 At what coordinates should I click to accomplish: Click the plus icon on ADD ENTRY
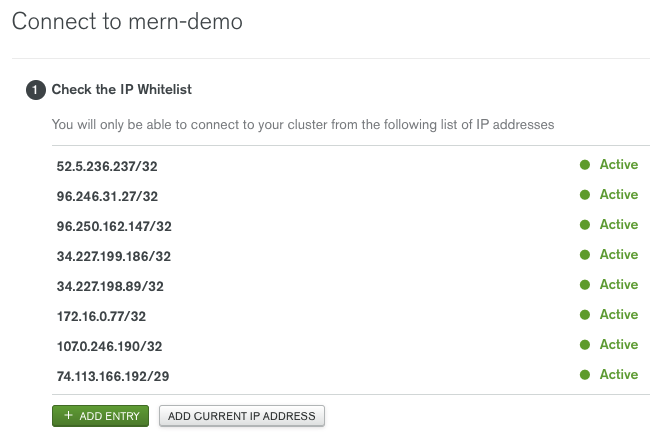pyautogui.click(x=68, y=415)
